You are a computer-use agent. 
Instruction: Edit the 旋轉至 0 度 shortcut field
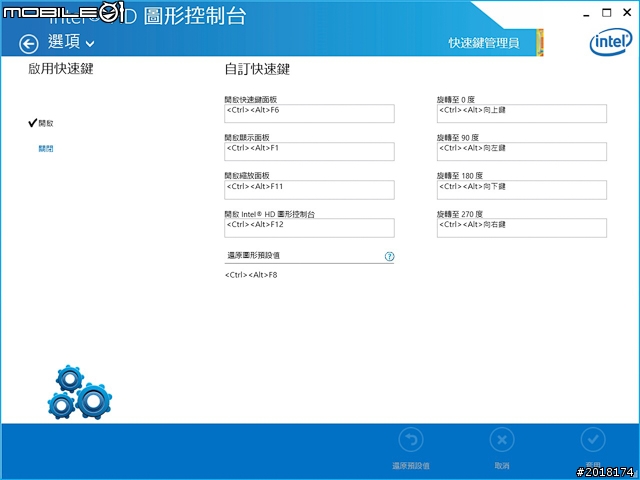pyautogui.click(x=522, y=113)
